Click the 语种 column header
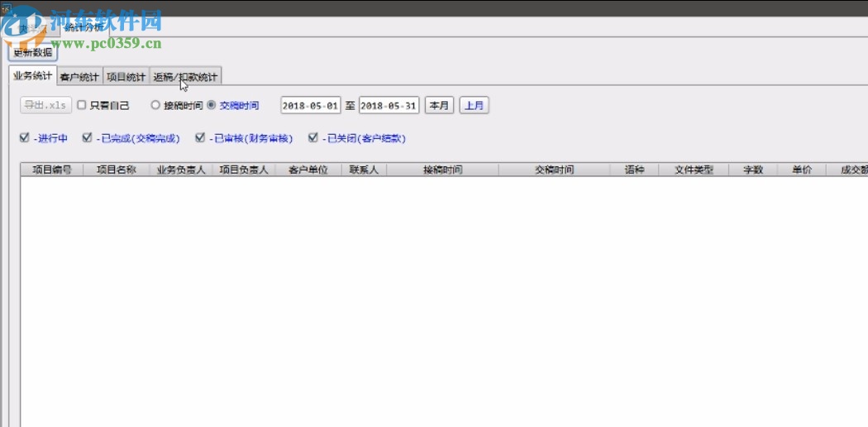This screenshot has width=868, height=427. pos(634,170)
